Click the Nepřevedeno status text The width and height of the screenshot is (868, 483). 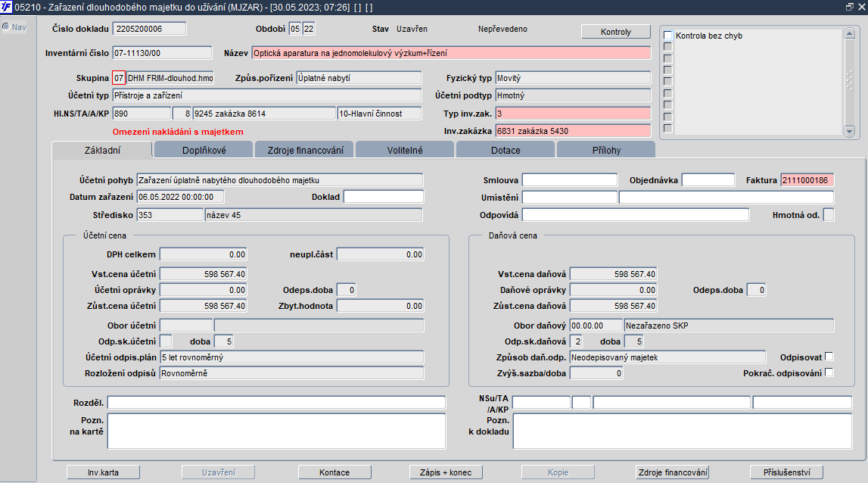tap(502, 29)
